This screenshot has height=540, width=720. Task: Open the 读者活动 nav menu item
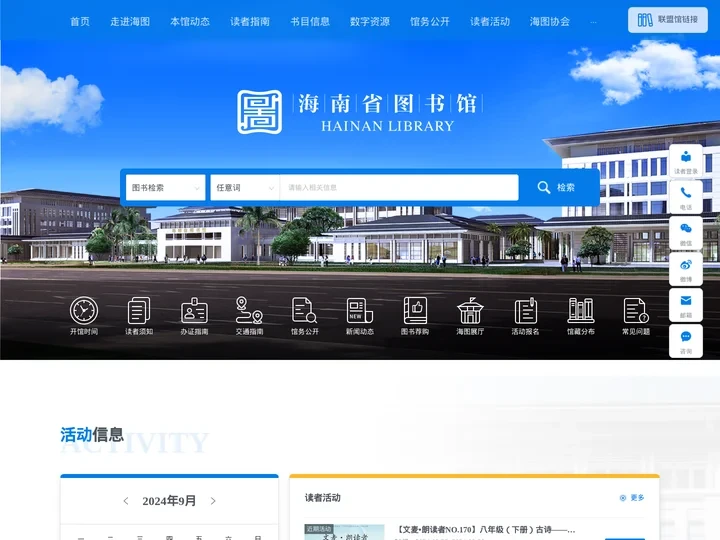point(490,22)
